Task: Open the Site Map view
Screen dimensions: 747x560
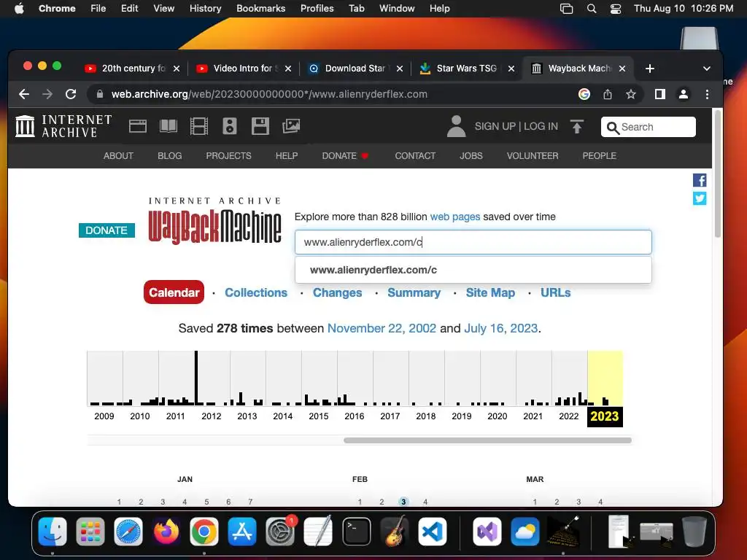Action: pos(490,292)
